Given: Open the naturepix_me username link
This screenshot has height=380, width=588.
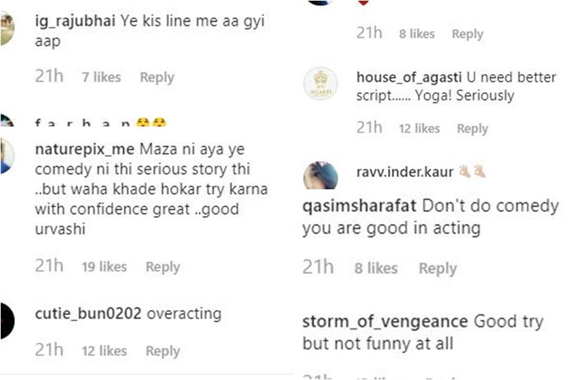Looking at the screenshot, I should pos(84,149).
